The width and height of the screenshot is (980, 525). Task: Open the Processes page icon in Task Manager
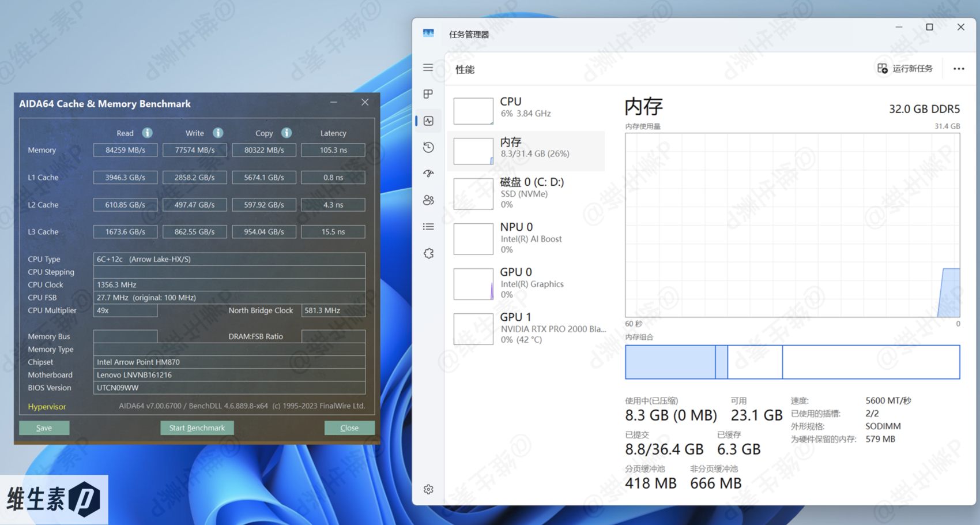click(428, 94)
